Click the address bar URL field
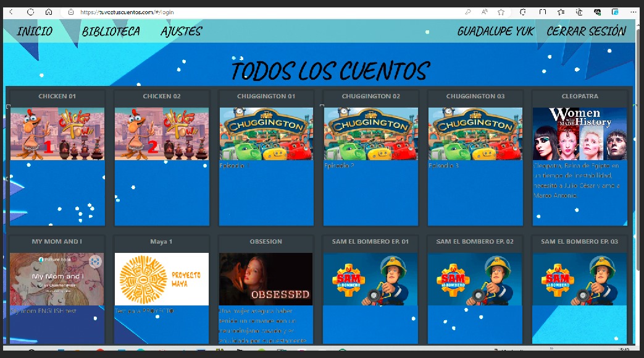 (263, 12)
